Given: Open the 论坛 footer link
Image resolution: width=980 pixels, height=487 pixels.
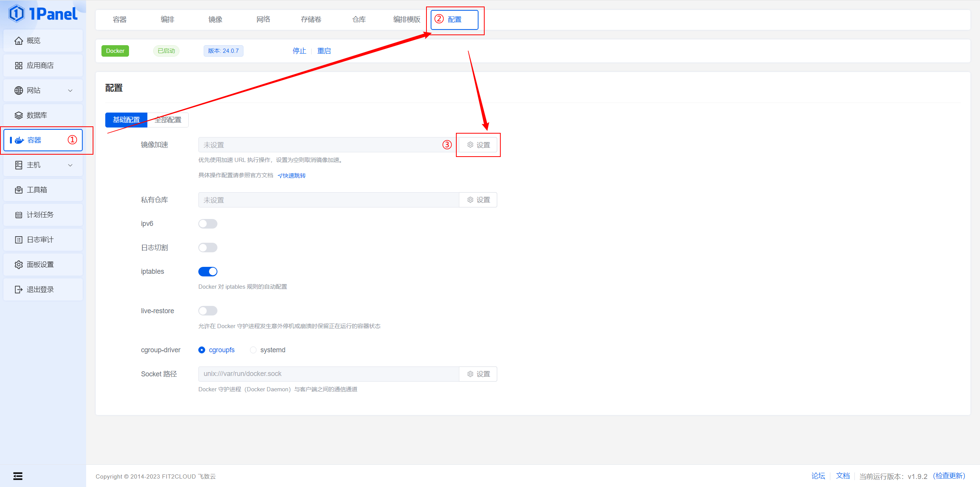Looking at the screenshot, I should pyautogui.click(x=818, y=476).
